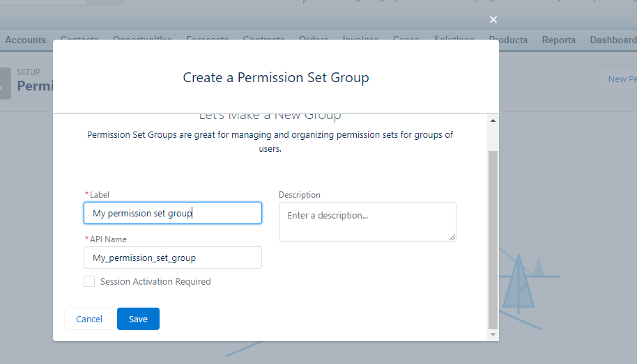This screenshot has width=637, height=364.
Task: Click the Description text area
Action: pos(367,221)
